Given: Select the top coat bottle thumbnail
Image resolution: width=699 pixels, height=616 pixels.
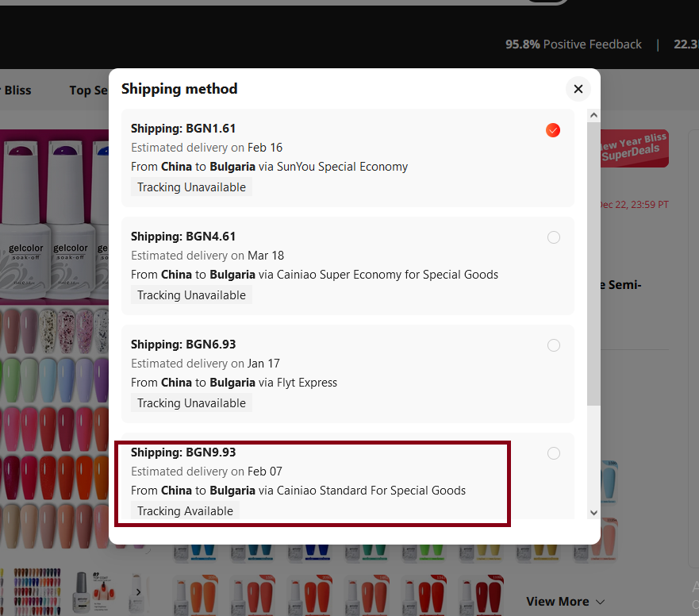Looking at the screenshot, I should click(x=90, y=591).
